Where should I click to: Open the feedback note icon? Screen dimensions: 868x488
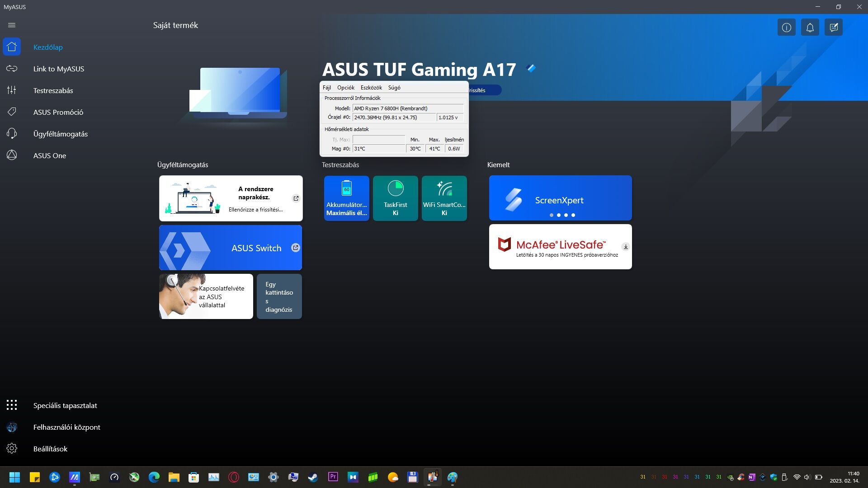pyautogui.click(x=834, y=28)
